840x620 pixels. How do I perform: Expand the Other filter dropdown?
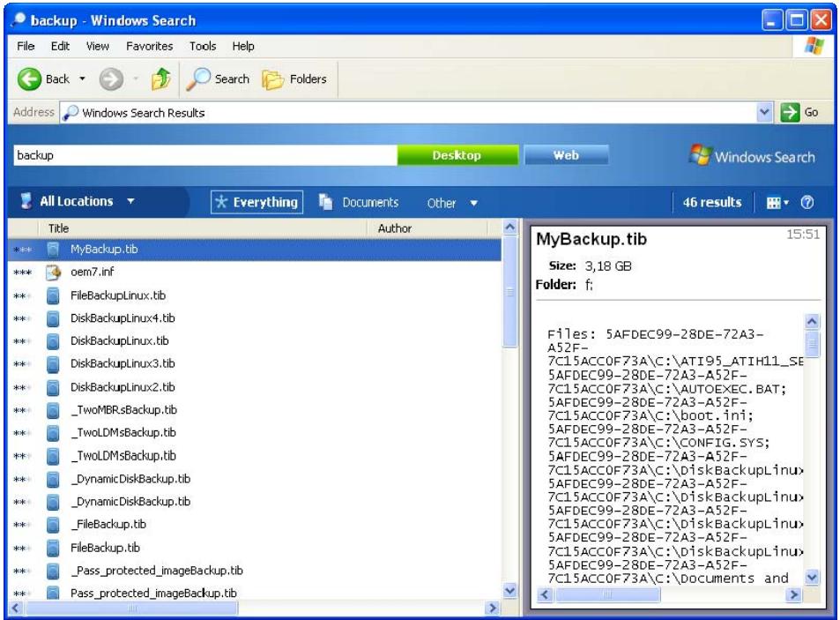(473, 203)
